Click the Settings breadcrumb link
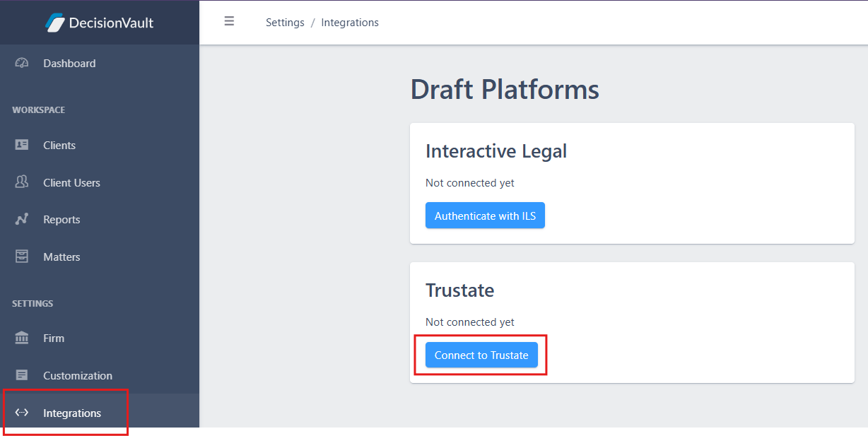The height and width of the screenshot is (436, 868). [x=285, y=23]
